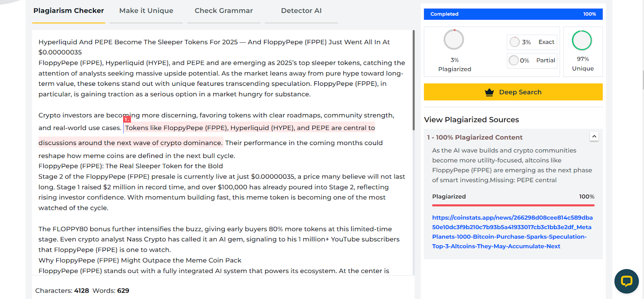644x299 pixels.
Task: Click '1 - 100% Plagiarized Content' title
Action: pyautogui.click(x=475, y=137)
